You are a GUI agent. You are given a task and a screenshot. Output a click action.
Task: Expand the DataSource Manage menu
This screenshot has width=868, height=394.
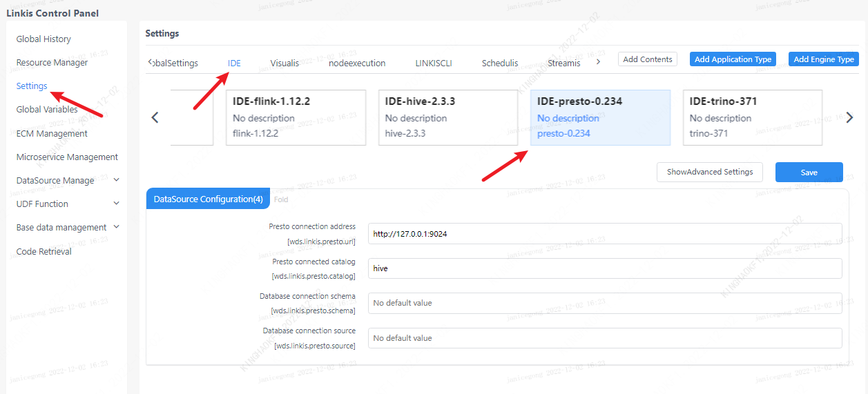[67, 181]
